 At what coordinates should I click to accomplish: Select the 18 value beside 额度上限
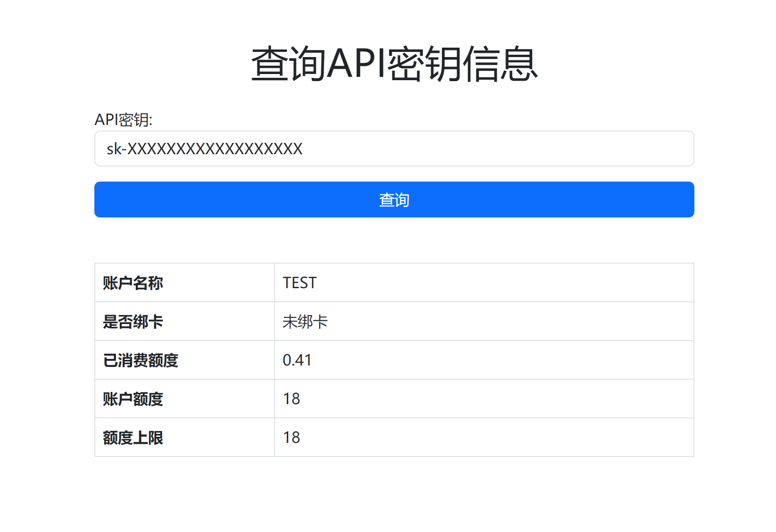[292, 438]
